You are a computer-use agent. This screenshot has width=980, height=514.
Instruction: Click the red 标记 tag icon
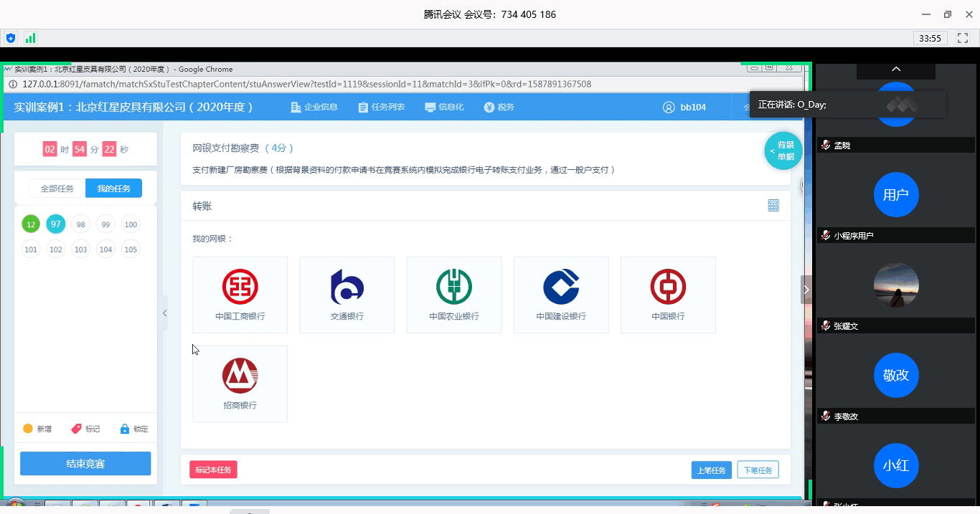coord(76,429)
